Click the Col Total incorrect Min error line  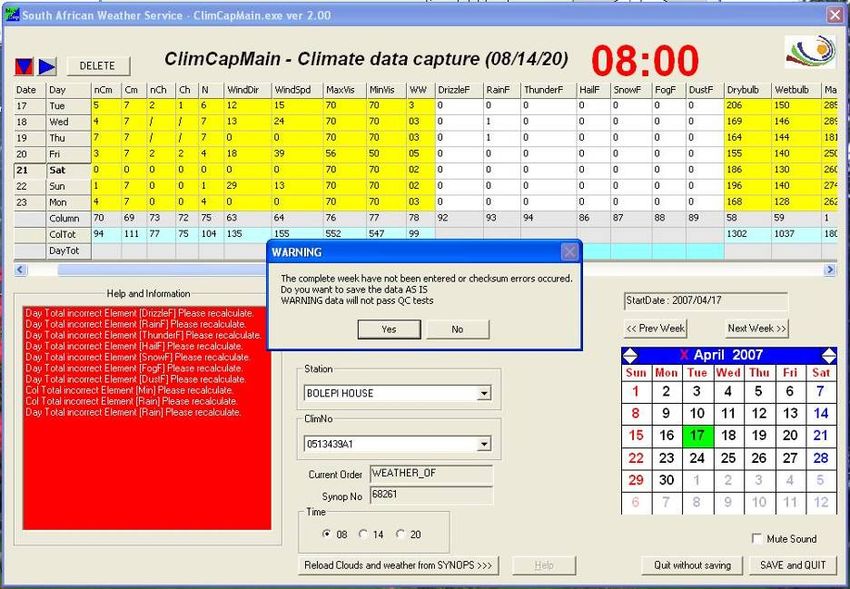(x=129, y=390)
